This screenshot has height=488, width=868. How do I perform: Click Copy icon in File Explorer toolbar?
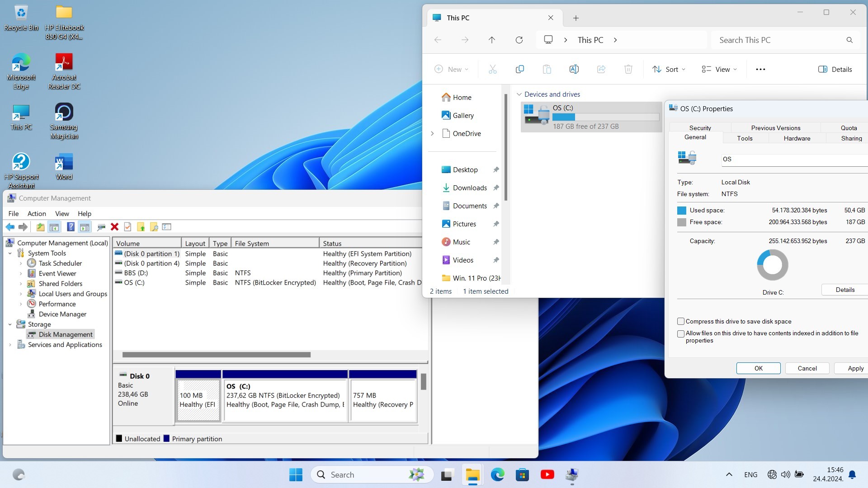tap(520, 69)
